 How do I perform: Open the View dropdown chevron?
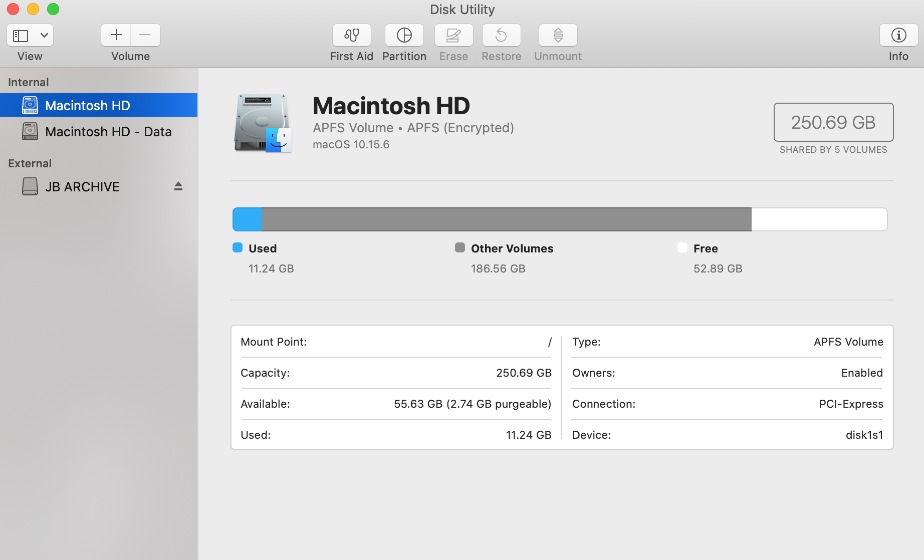44,36
